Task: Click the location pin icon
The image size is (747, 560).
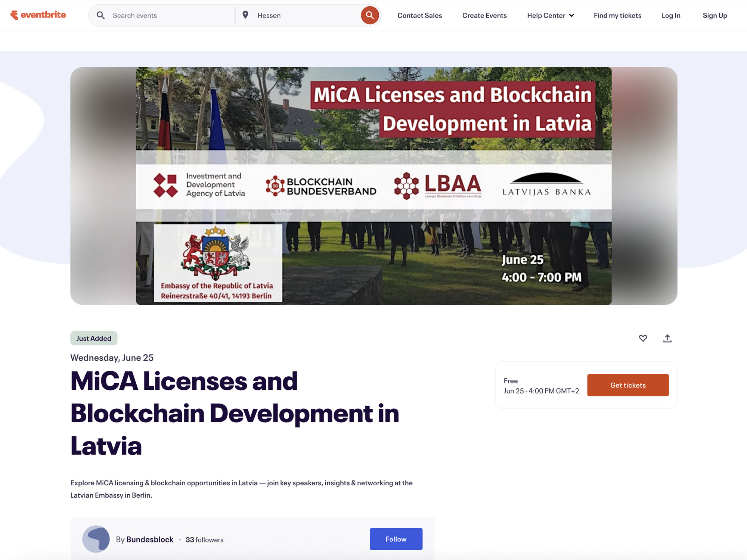Action: [245, 15]
